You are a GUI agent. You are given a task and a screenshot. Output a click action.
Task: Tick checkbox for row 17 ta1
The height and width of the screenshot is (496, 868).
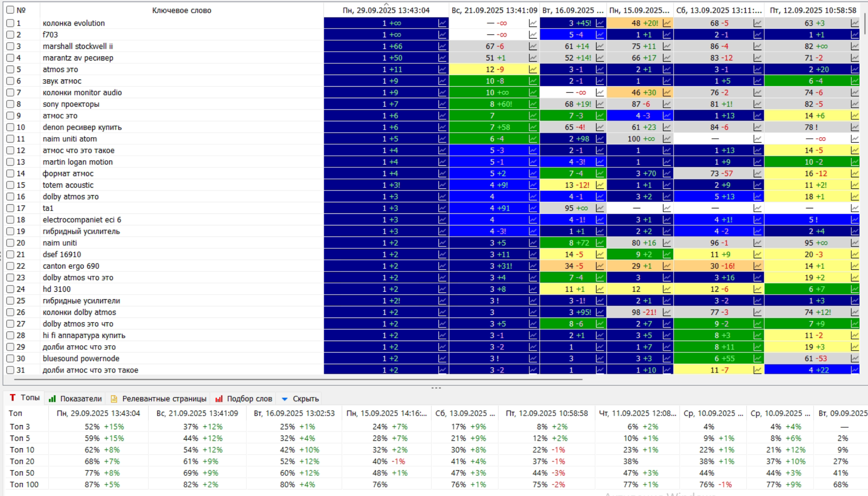[x=10, y=208]
